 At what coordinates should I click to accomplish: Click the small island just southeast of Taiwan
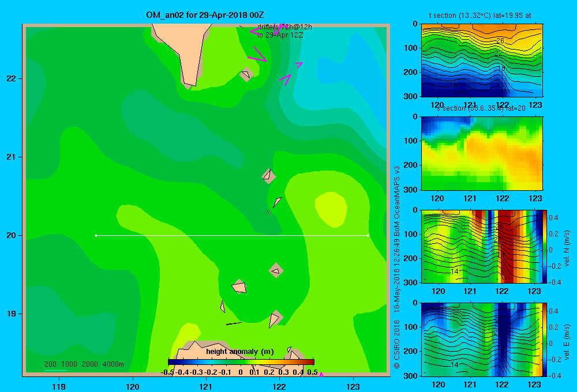click(x=246, y=74)
